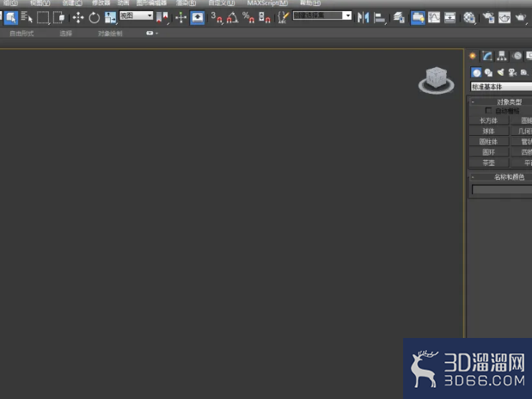
Task: Click the 茶壶 button
Action: [488, 163]
